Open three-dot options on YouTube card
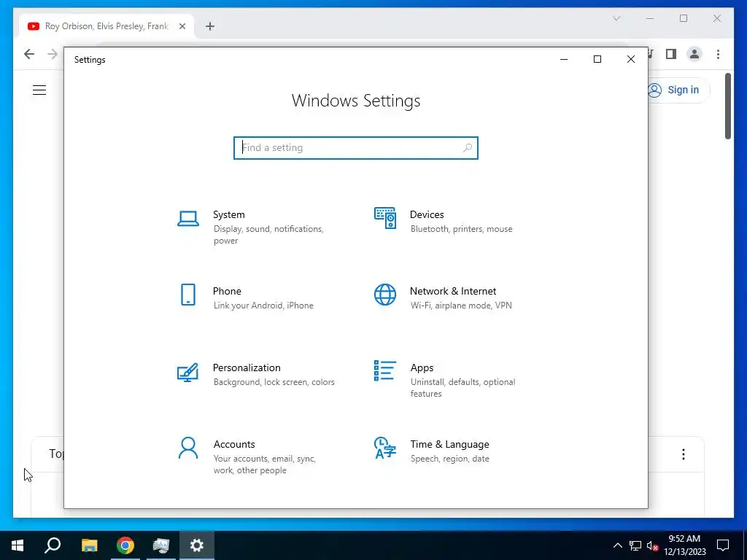747x560 pixels. 684,454
